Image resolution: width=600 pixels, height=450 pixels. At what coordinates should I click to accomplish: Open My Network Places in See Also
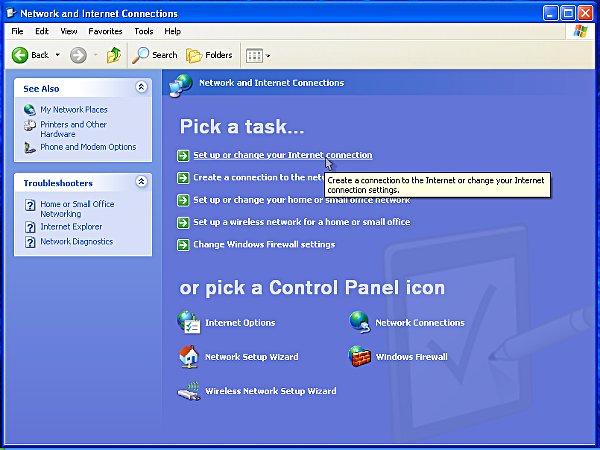[73, 110]
